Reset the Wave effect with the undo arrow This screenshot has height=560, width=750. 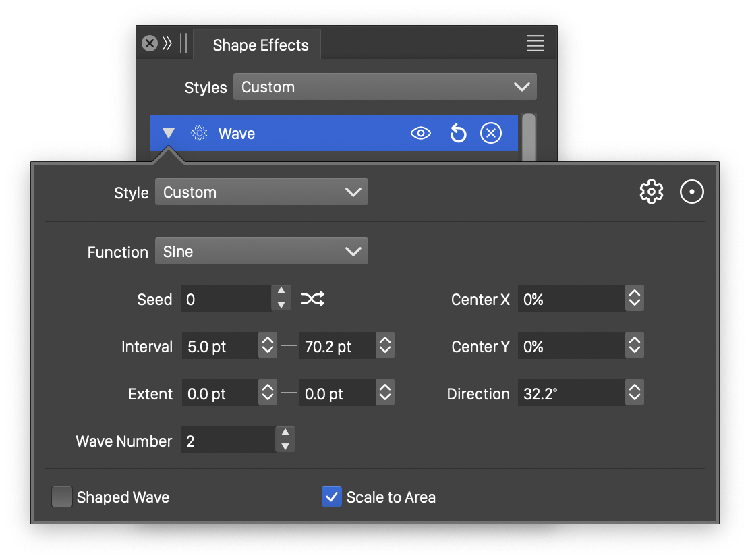(x=458, y=134)
